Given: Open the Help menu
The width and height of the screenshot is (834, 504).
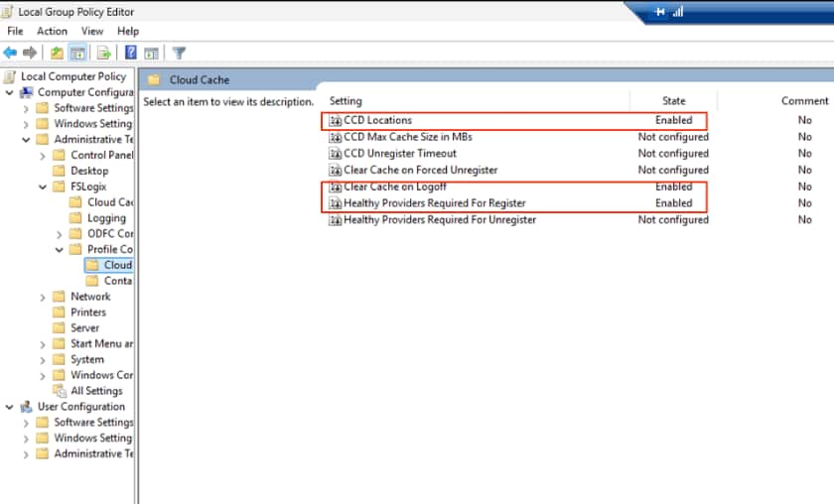Looking at the screenshot, I should [x=128, y=32].
